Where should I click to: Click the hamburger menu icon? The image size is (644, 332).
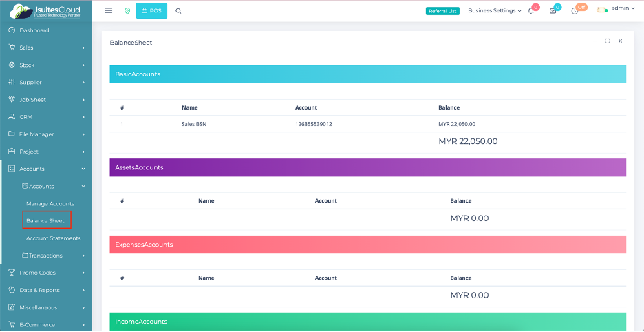[109, 10]
